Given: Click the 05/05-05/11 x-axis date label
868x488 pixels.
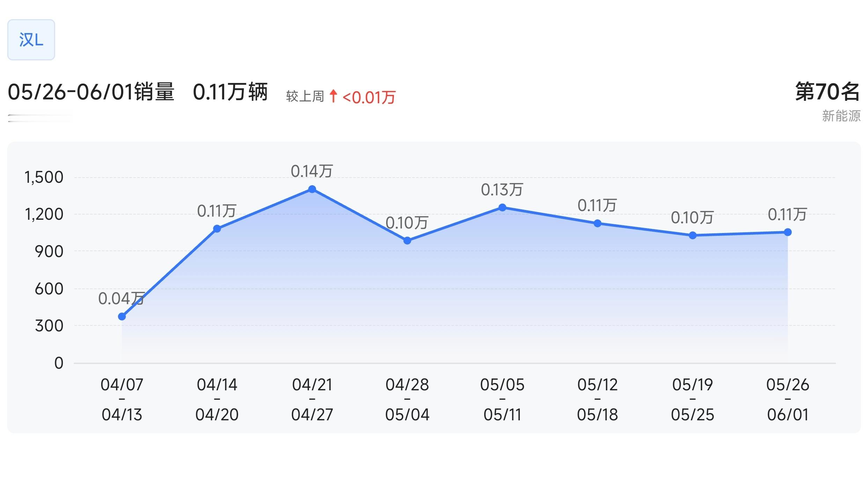Looking at the screenshot, I should (502, 399).
